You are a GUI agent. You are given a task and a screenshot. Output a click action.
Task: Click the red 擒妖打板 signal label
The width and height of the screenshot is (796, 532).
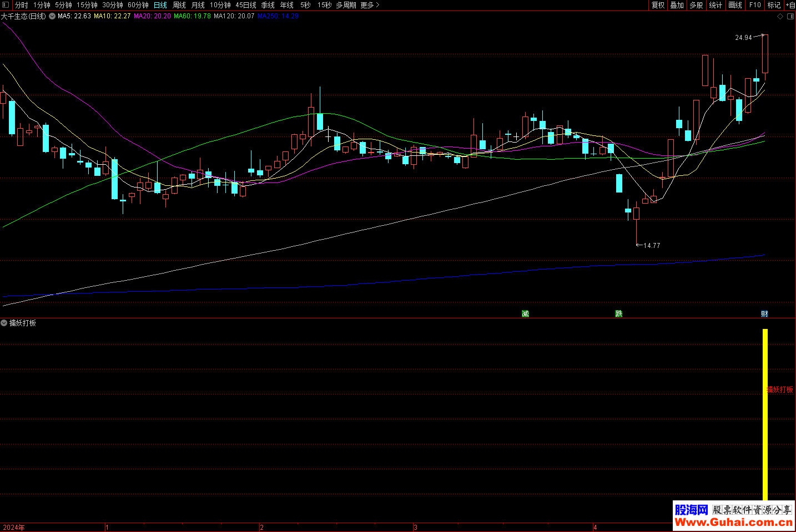(x=780, y=390)
